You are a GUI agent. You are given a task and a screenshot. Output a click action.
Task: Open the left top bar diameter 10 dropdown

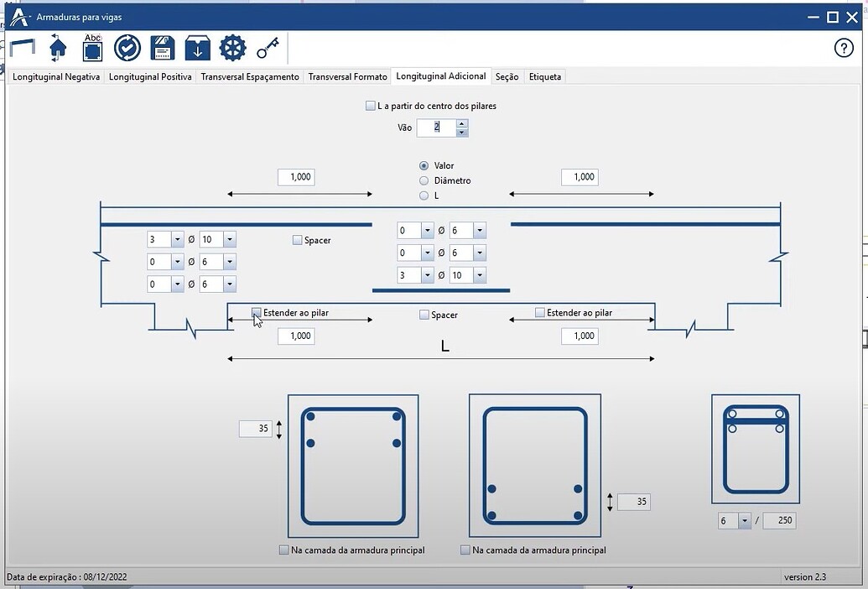(x=230, y=240)
